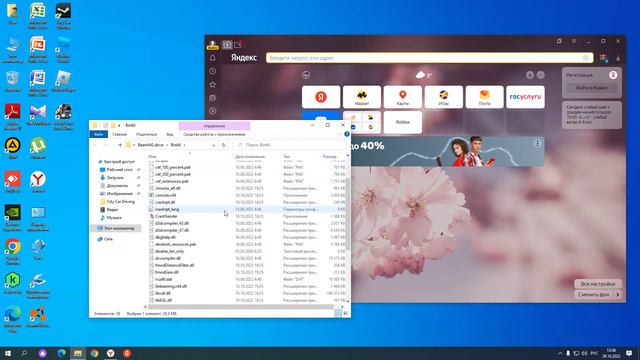This screenshot has height=360, width=640.
Task: Open Госуслуги tile in Yandex
Action: (x=525, y=97)
